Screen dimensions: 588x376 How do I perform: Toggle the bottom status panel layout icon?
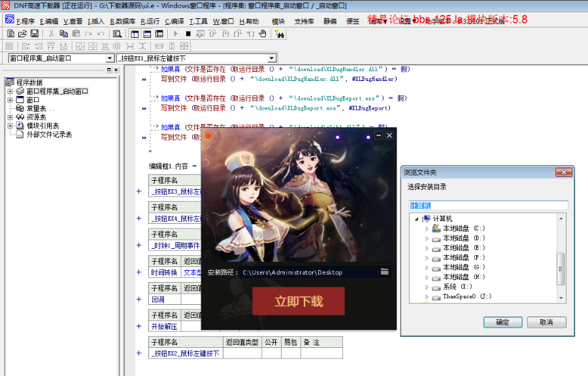click(147, 34)
